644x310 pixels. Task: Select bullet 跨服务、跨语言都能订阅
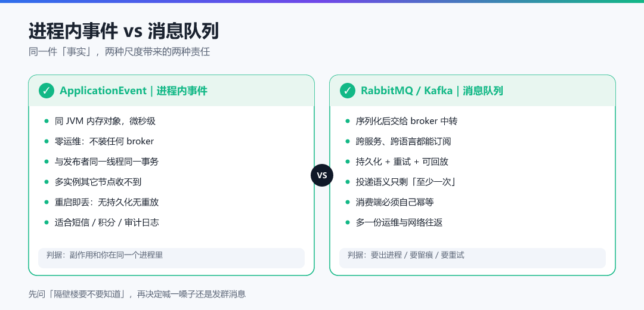403,141
